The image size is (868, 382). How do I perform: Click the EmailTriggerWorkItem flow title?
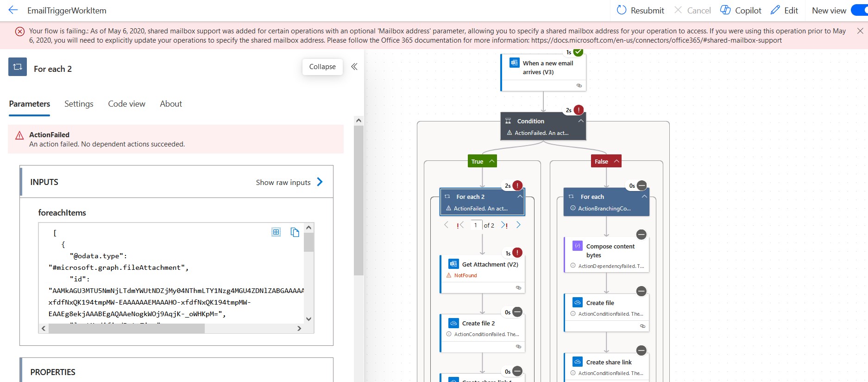tap(67, 10)
